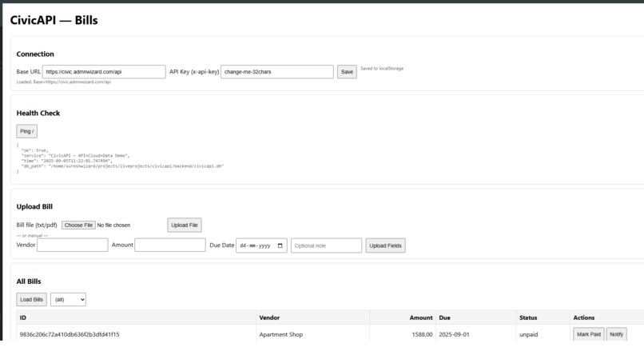Click the API Key input field
Screen dimensions: 644x347
click(276, 71)
